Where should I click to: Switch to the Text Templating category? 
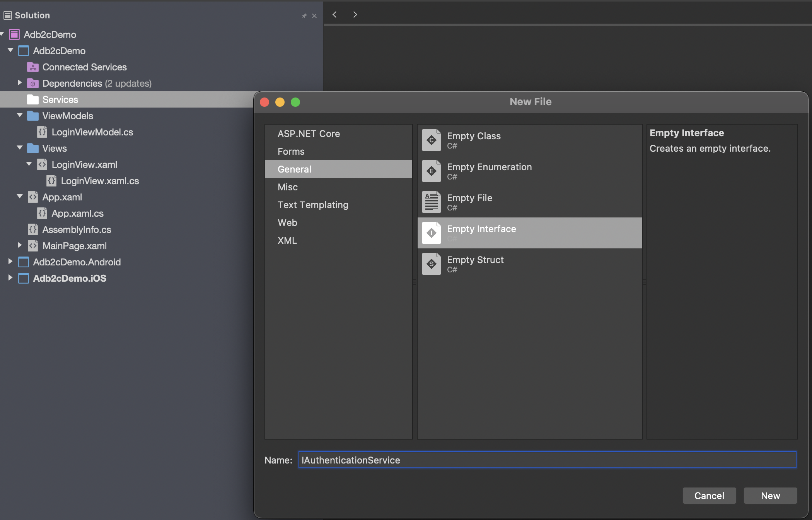[x=313, y=205]
